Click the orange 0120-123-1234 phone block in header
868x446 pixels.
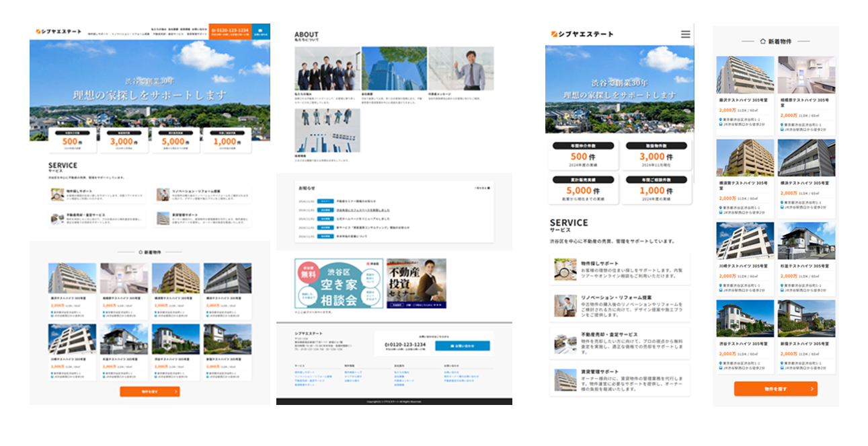tap(230, 32)
